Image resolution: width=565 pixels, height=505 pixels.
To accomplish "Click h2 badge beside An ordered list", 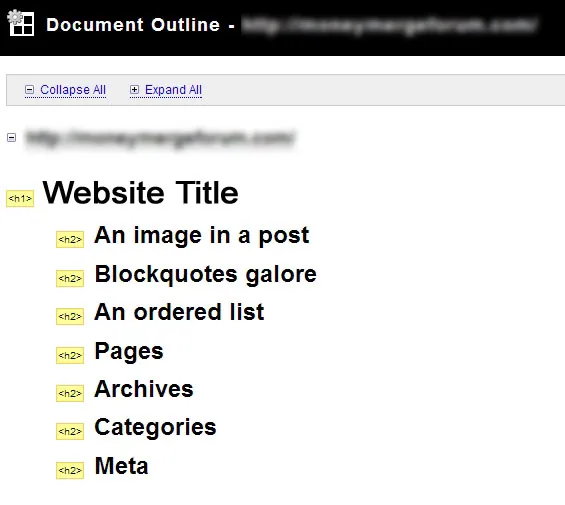I will click(70, 316).
